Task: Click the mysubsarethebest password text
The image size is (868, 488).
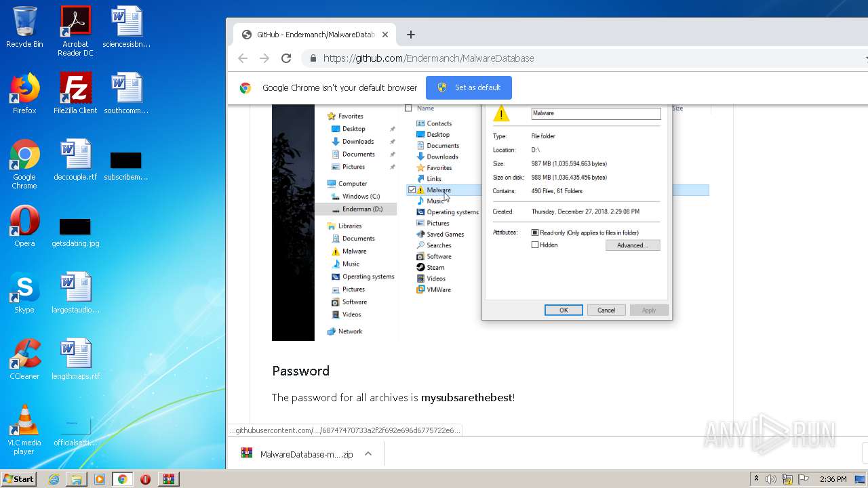Action: pyautogui.click(x=467, y=398)
